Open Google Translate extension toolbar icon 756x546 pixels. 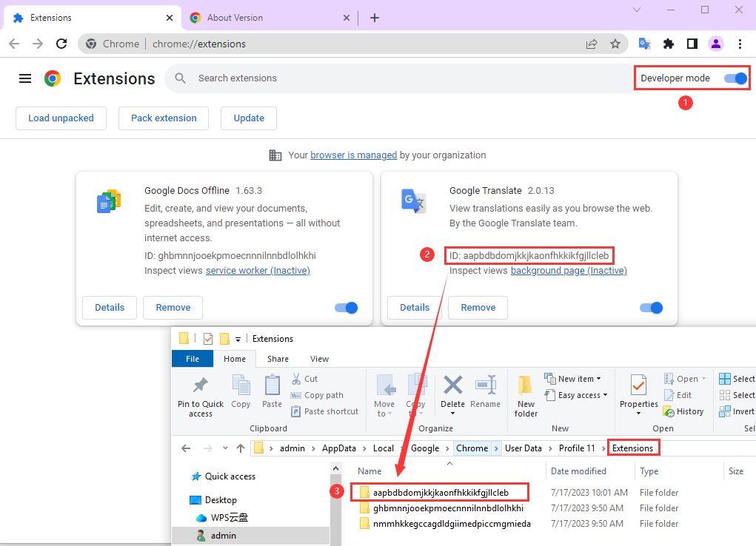tap(645, 44)
